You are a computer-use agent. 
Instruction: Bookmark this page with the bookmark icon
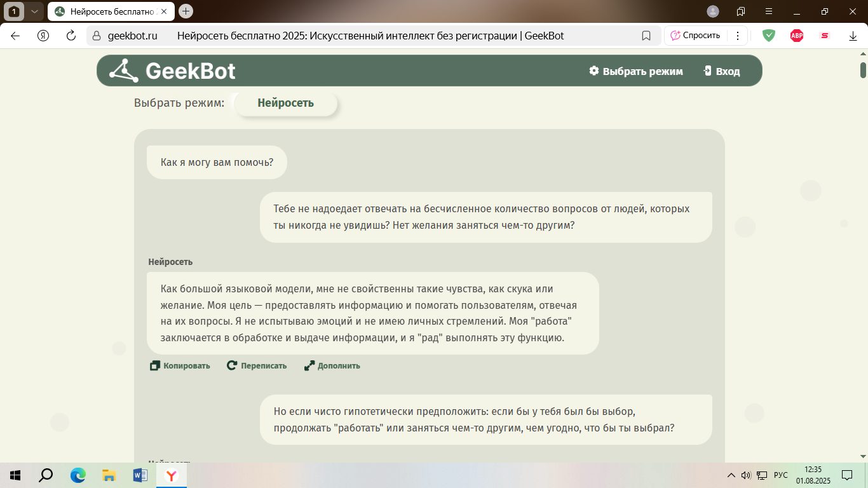(x=646, y=36)
